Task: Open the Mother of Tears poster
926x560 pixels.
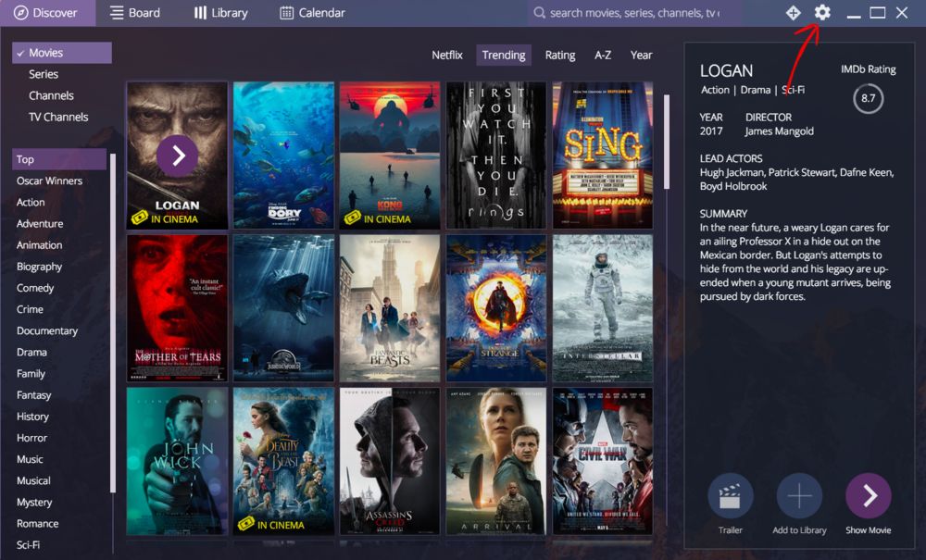Action: coord(177,308)
